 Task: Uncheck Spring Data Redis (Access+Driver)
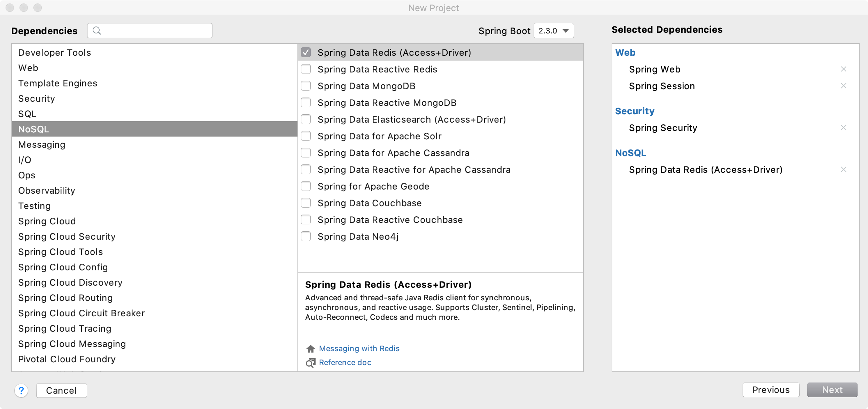tap(306, 53)
